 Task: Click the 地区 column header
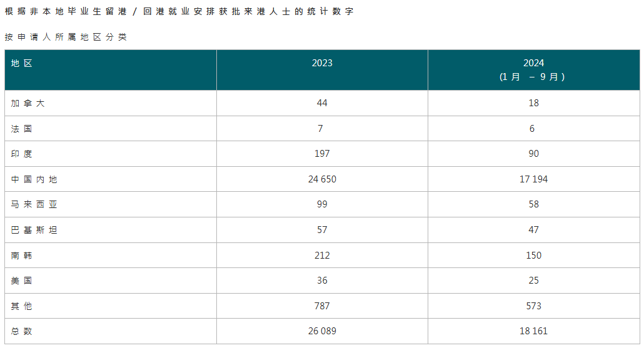[x=22, y=63]
